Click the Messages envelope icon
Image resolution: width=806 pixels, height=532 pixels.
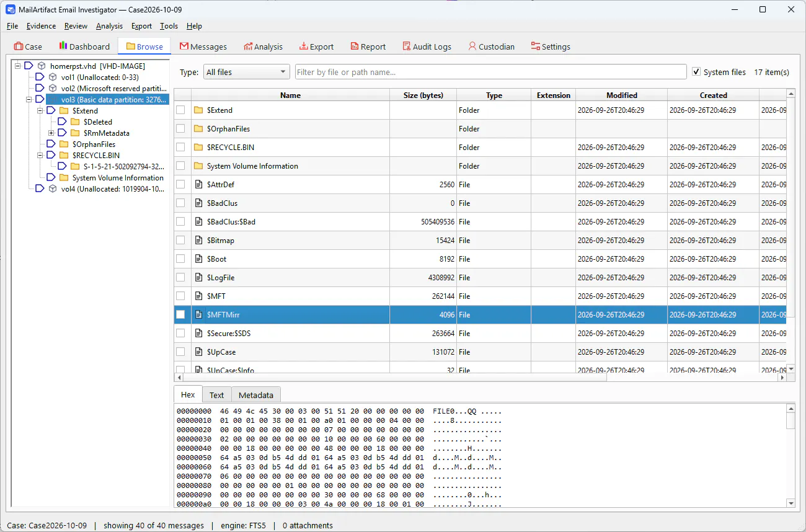(x=184, y=47)
